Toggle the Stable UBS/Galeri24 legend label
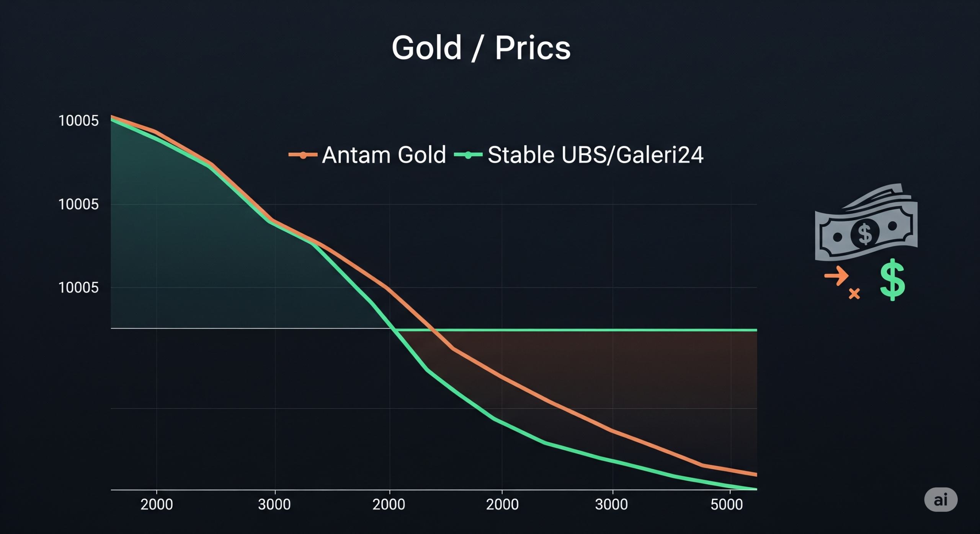 point(595,155)
